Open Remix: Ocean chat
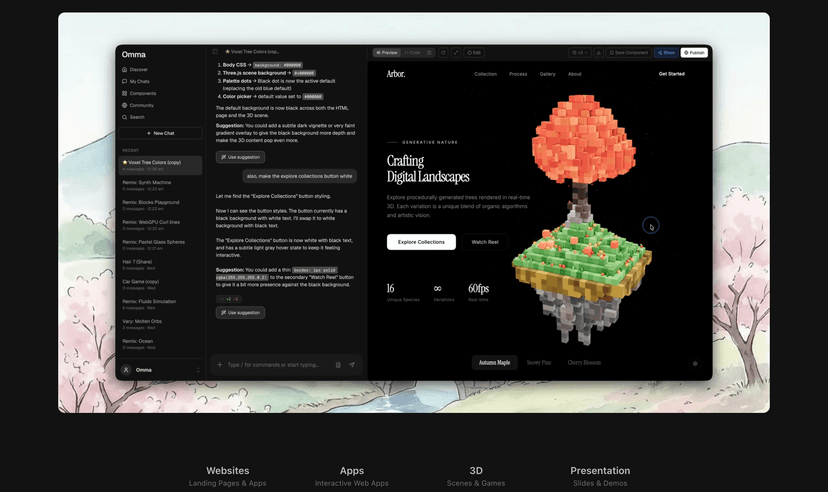This screenshot has height=492, width=828. [x=160, y=344]
